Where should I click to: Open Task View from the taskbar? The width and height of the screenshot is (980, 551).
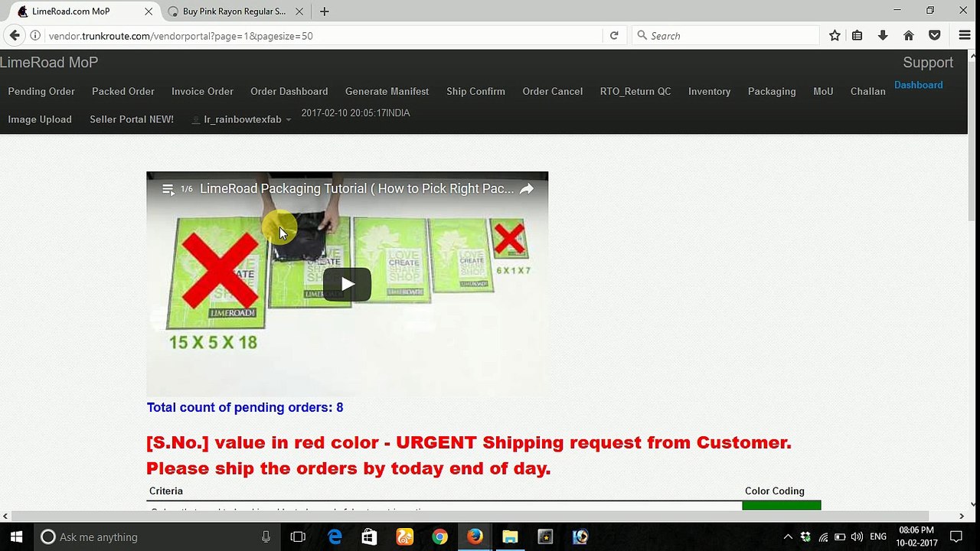298,536
